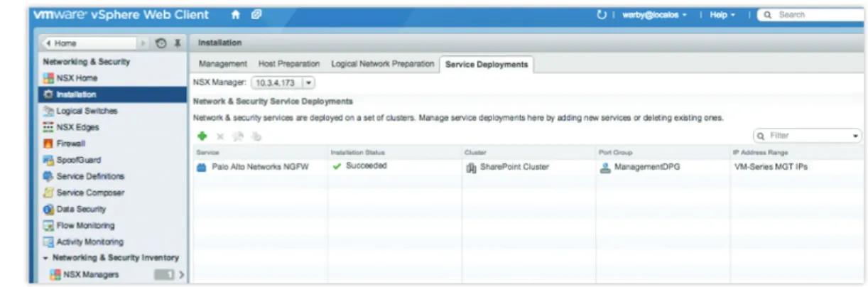868x287 pixels.
Task: Open NSX Managers inventory item
Action: click(x=91, y=274)
